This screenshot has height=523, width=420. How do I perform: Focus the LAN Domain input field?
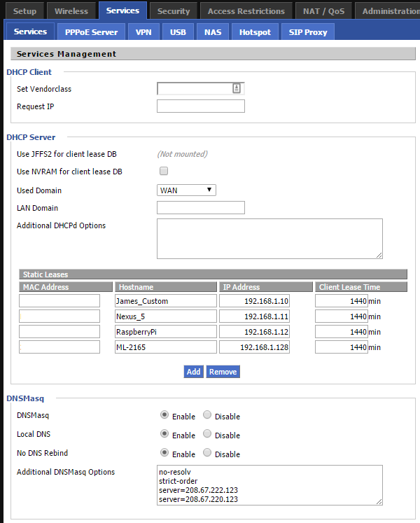click(x=201, y=207)
